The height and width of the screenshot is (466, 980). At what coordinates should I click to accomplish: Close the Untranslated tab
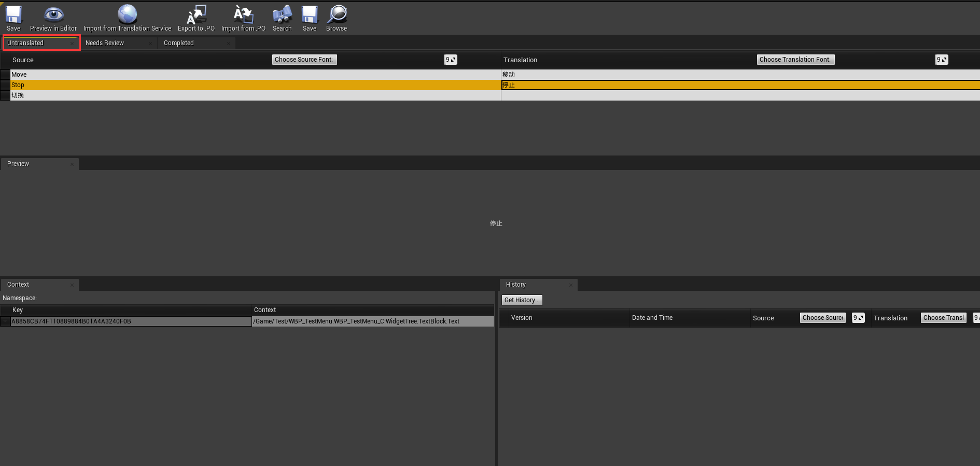click(x=72, y=44)
